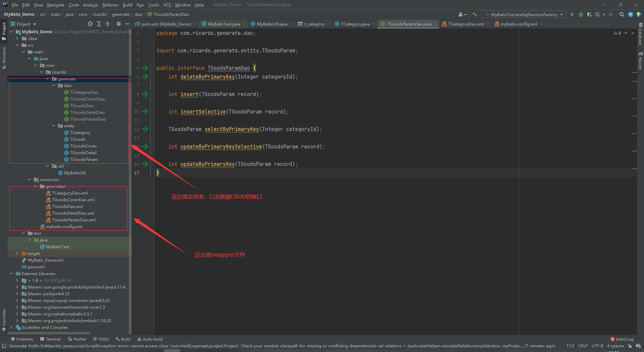This screenshot has width=644, height=352.
Task: Select TGoodsCoverDao.xml in generator folder
Action: [73, 200]
